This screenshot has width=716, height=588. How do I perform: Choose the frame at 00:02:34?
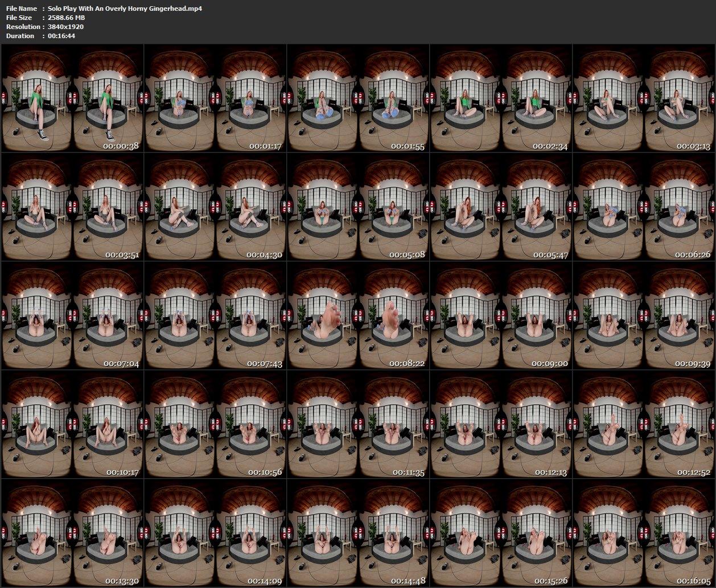501,98
